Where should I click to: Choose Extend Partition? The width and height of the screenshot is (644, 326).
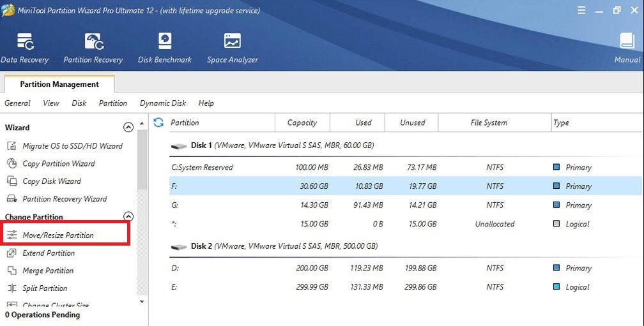pos(49,253)
